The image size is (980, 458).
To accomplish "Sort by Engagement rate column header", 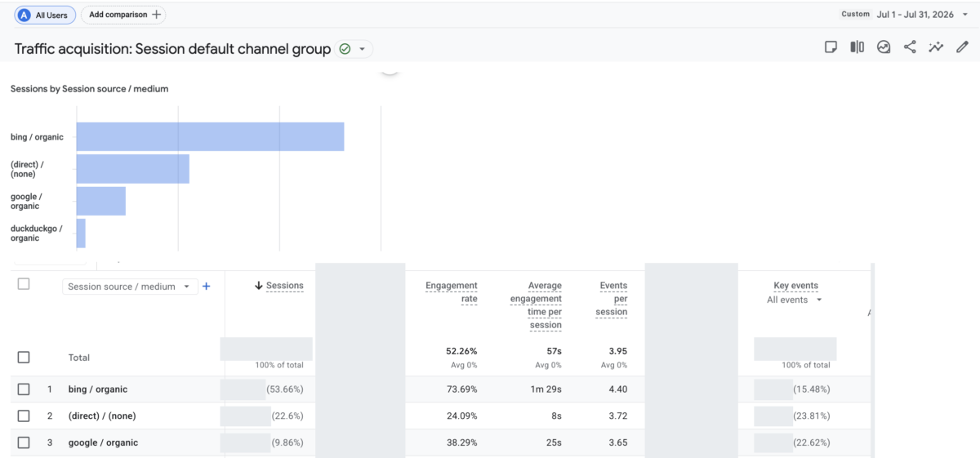I will (x=452, y=292).
